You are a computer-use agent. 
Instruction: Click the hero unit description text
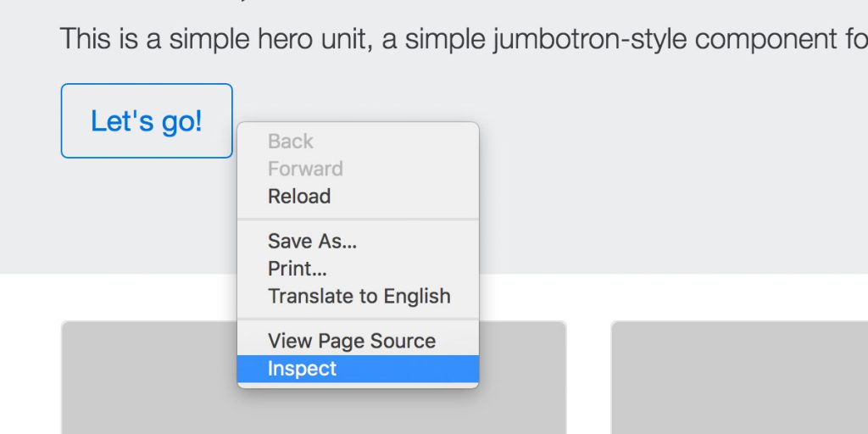464,39
